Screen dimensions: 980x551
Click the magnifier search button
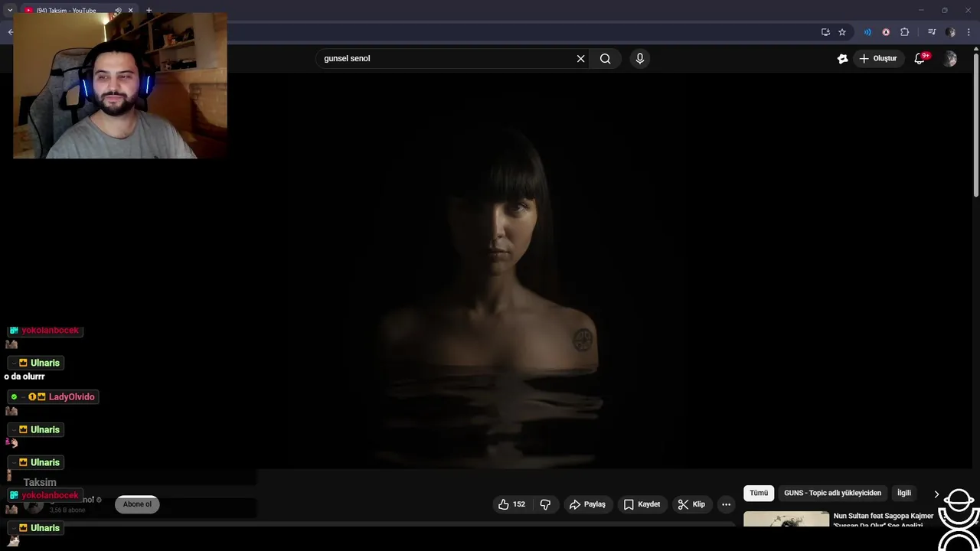[x=605, y=58]
